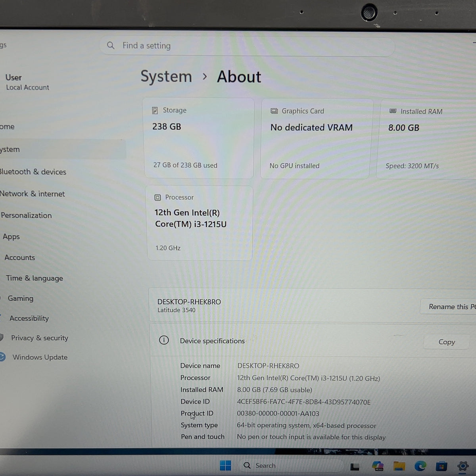This screenshot has width=476, height=476.
Task: Click the magnifier icon in Find a setting
Action: (111, 46)
